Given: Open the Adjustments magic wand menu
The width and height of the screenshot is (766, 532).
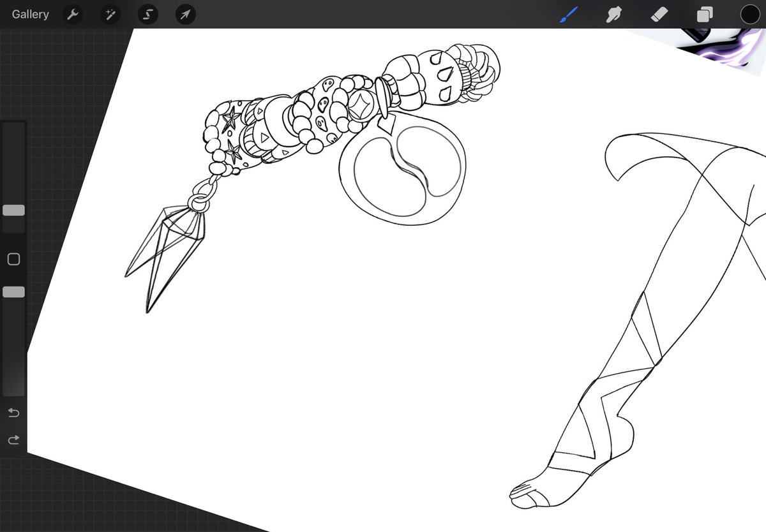Looking at the screenshot, I should (x=110, y=14).
